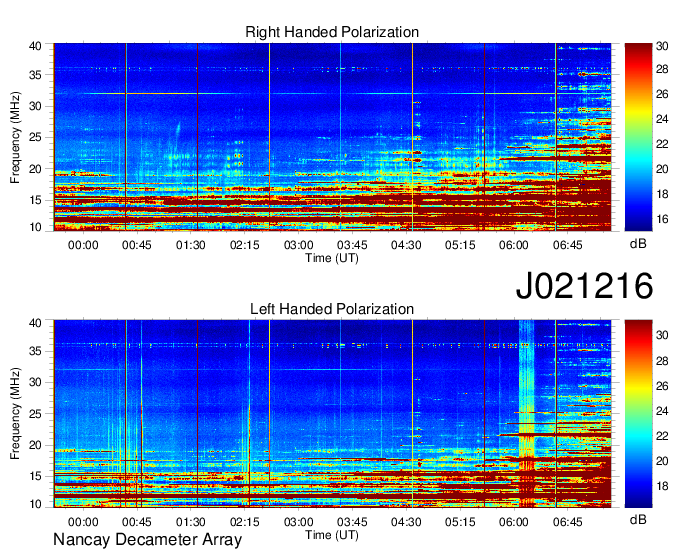This screenshot has height=552, width=680.
Task: Click 04:30 time tick under Left Handed plot
Action: pos(406,522)
